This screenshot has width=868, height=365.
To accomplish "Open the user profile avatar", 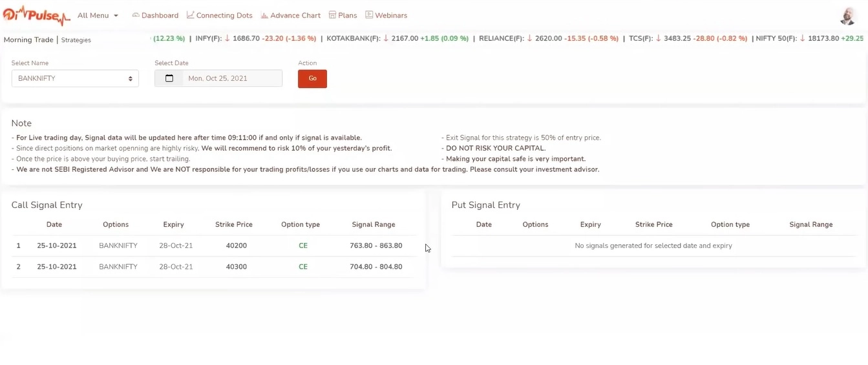I will pos(848,16).
